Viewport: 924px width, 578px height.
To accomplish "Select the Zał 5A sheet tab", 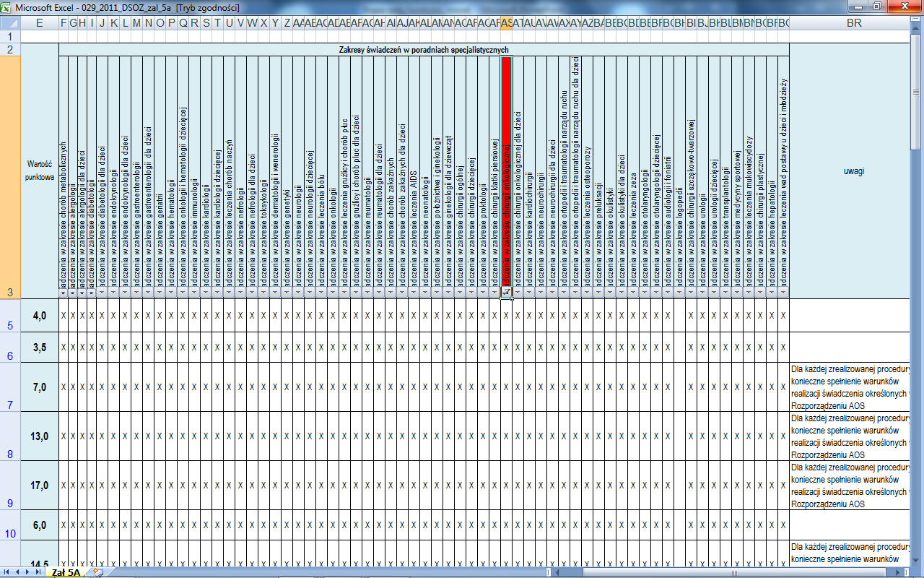I will click(x=66, y=571).
